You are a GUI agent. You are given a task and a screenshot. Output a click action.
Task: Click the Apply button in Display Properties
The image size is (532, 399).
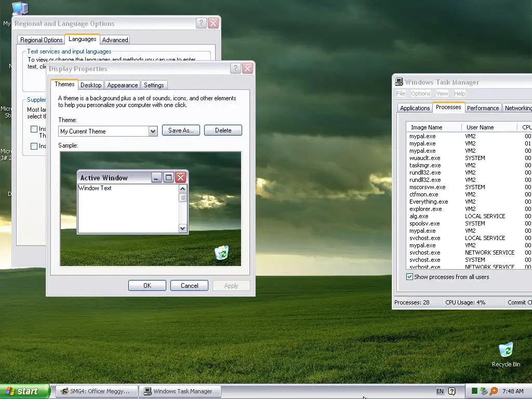pyautogui.click(x=231, y=285)
